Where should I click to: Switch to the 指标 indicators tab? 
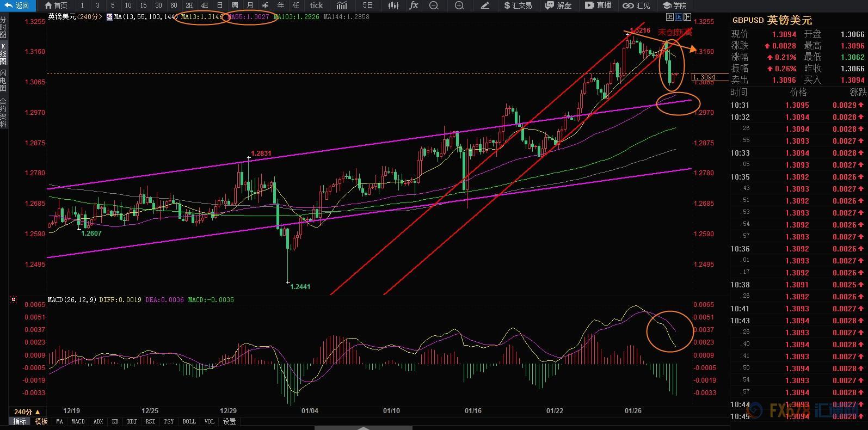(x=19, y=421)
